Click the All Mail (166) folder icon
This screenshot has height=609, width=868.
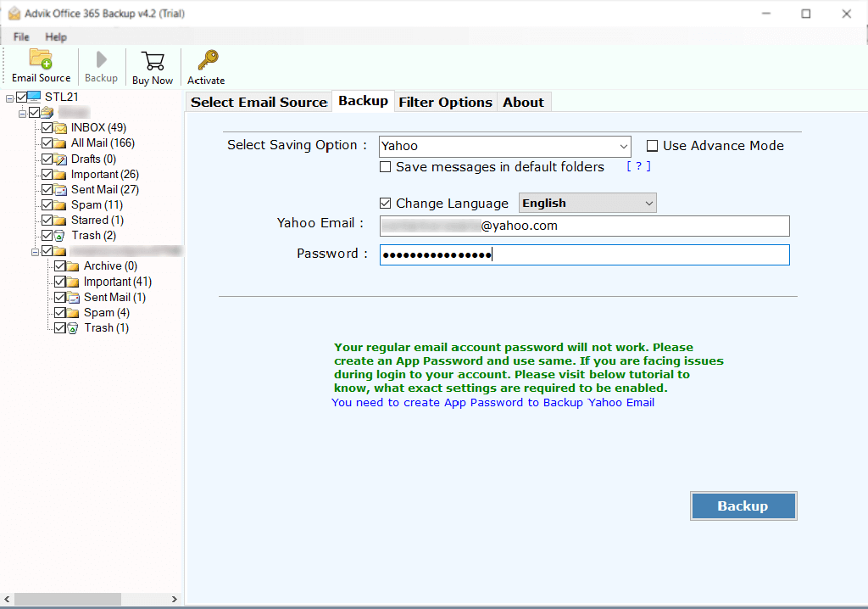tap(60, 143)
